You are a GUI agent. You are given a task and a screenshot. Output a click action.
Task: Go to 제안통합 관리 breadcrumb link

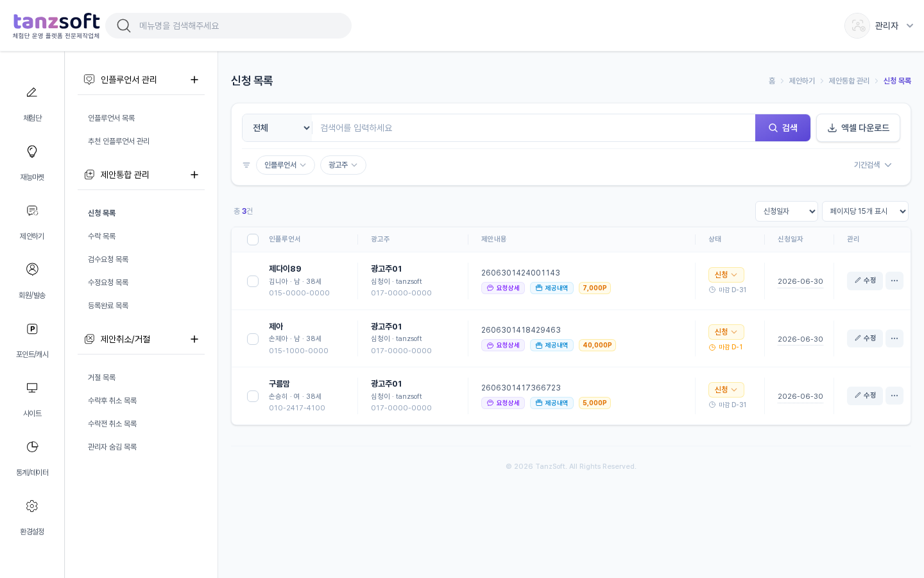point(849,81)
